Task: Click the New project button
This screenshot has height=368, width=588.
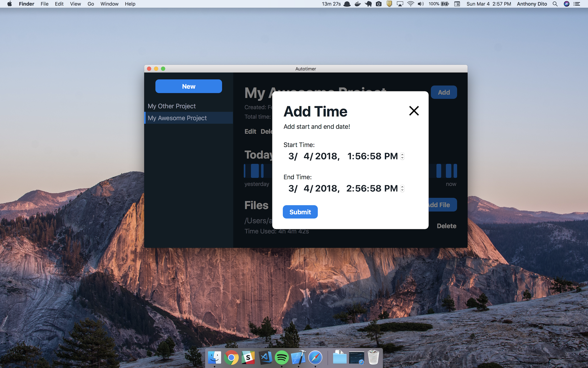Action: pyautogui.click(x=189, y=86)
